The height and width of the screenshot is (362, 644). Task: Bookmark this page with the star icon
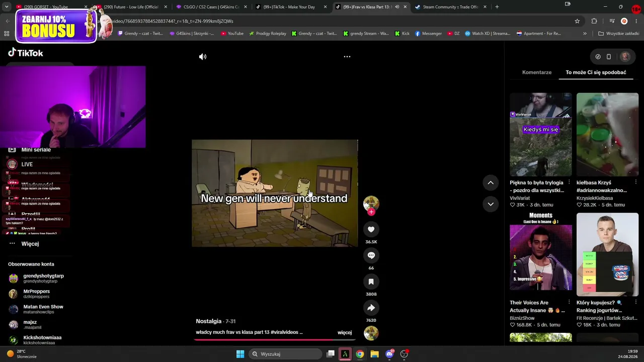pos(577,21)
